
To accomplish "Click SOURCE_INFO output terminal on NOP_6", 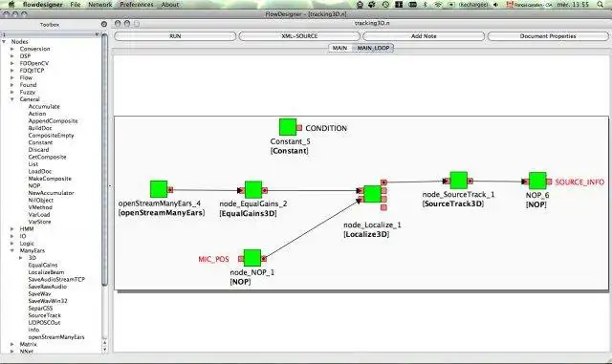I will [x=549, y=182].
